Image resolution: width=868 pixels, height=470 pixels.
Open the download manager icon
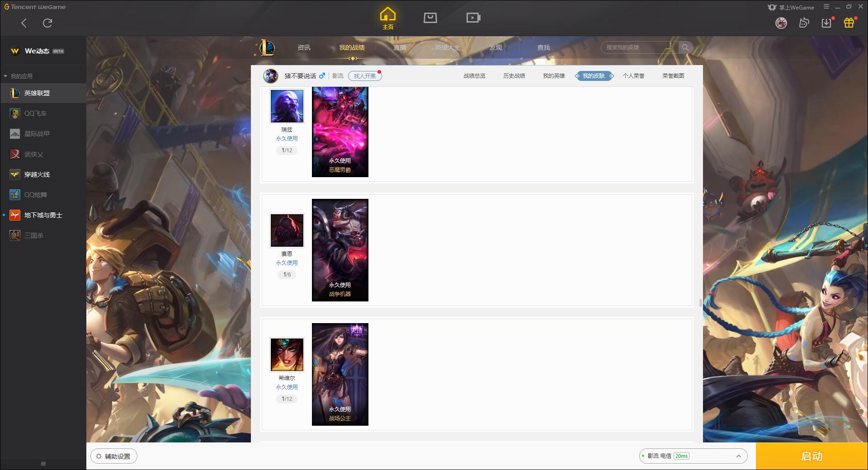point(826,23)
